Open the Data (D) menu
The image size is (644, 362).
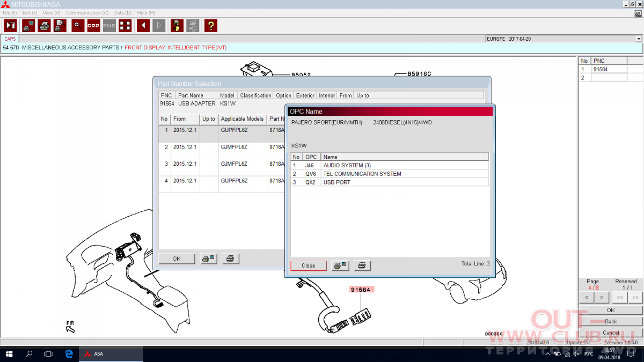(x=123, y=13)
